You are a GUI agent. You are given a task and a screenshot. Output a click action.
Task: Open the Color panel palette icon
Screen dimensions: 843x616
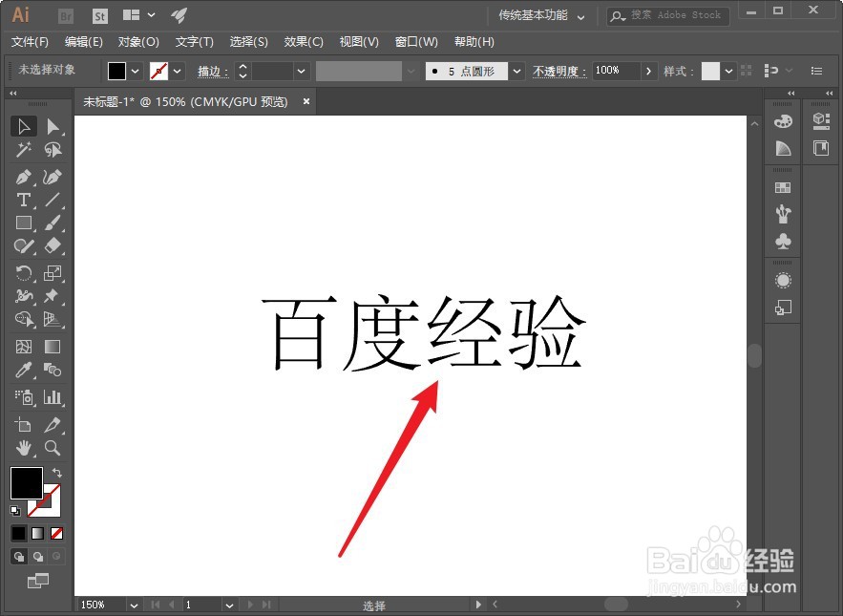pos(783,121)
